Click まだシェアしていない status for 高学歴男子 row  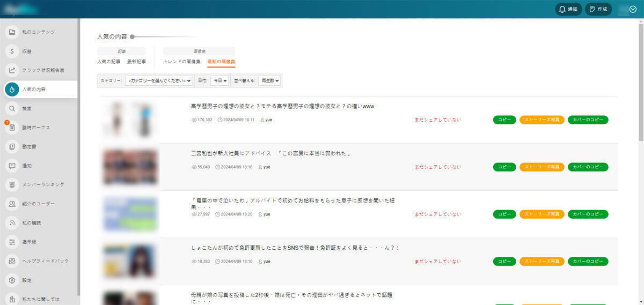pyautogui.click(x=437, y=120)
